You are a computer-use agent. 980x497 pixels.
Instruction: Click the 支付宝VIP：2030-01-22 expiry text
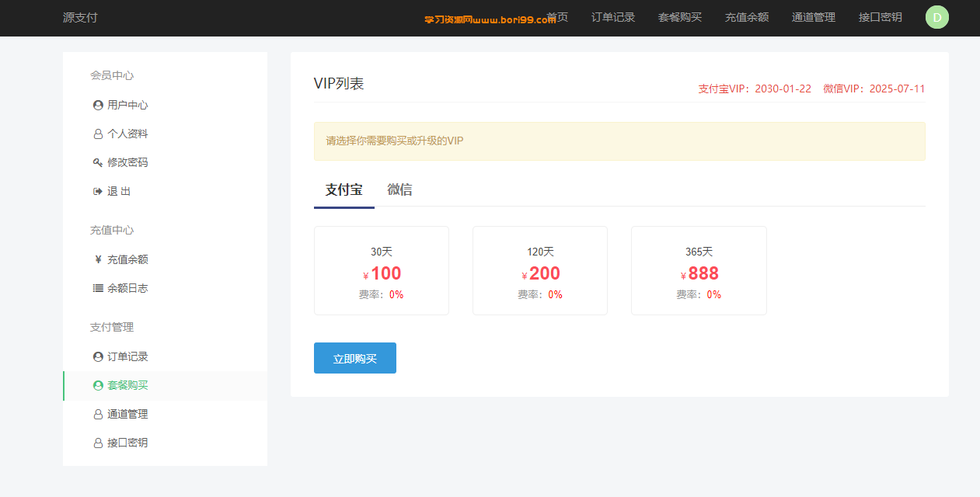pos(755,89)
